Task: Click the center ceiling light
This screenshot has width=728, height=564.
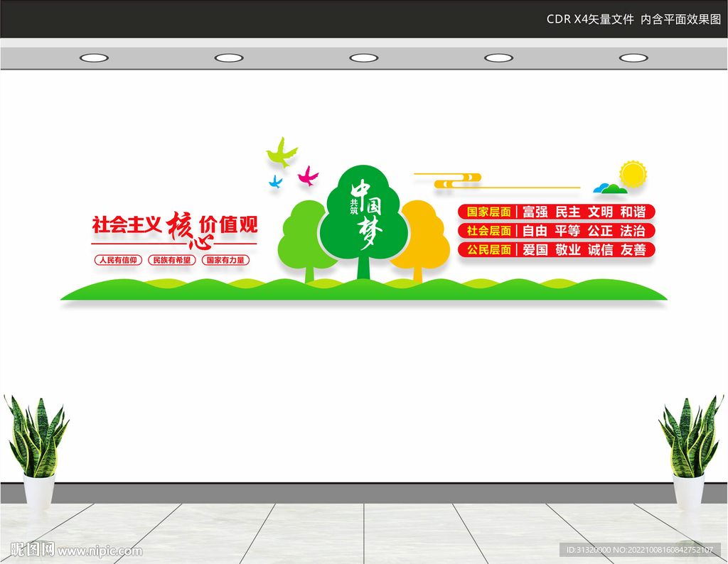Action: pos(364,58)
